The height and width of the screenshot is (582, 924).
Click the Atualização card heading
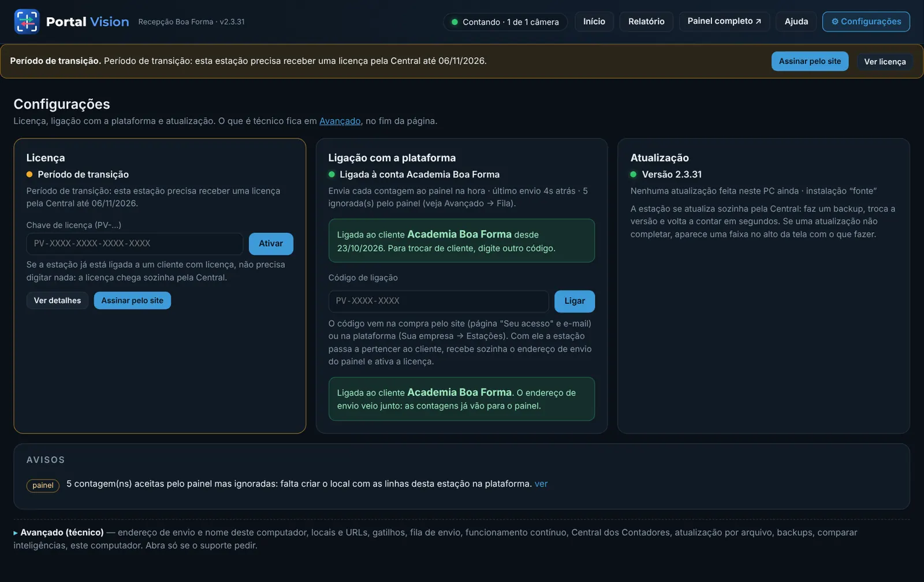point(660,158)
